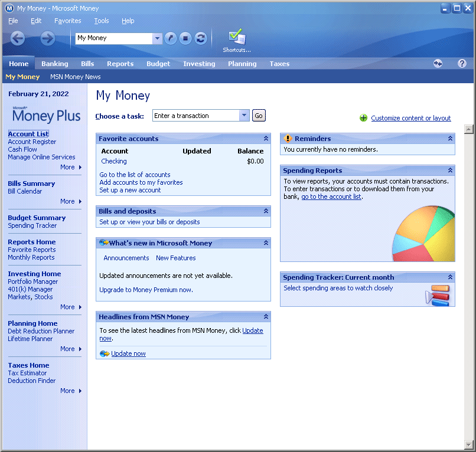Image resolution: width=476 pixels, height=452 pixels.
Task: Click the Stop button in toolbar
Action: [185, 38]
